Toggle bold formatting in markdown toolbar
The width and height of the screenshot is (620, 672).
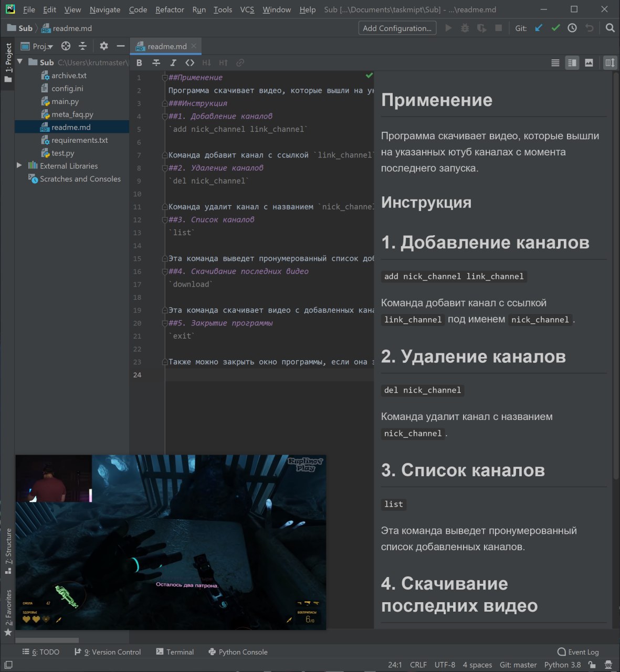139,62
